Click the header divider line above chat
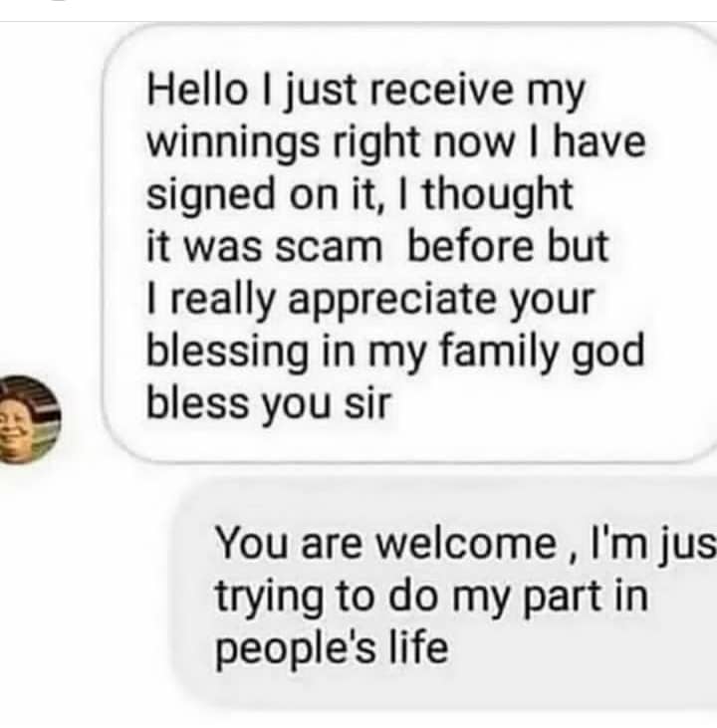This screenshot has width=717, height=728. coord(358,21)
